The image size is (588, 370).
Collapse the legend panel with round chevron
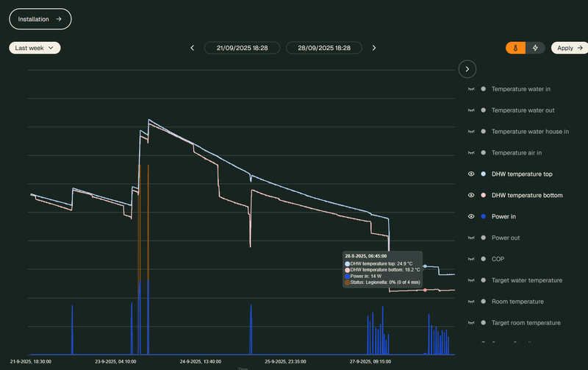(467, 69)
